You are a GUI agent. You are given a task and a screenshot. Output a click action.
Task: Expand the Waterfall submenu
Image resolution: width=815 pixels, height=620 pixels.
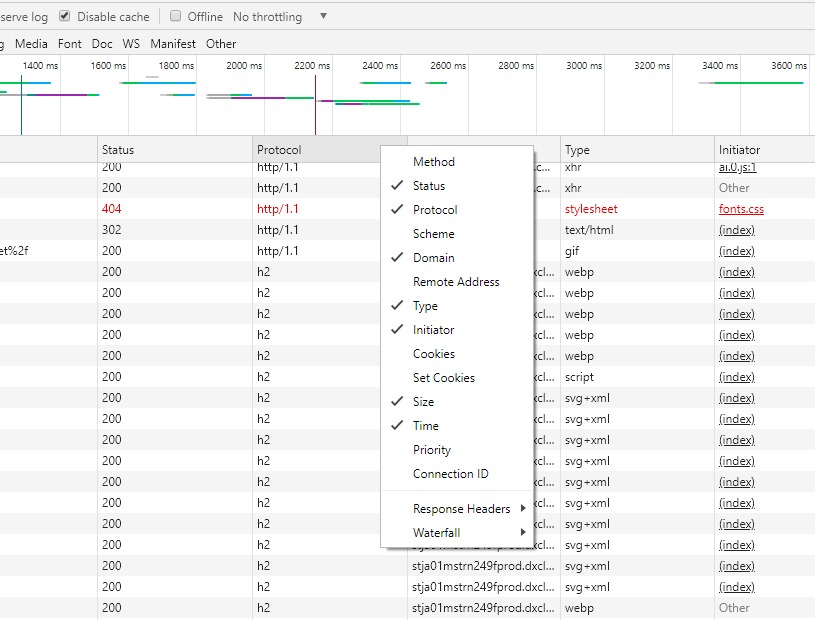pyautogui.click(x=437, y=533)
